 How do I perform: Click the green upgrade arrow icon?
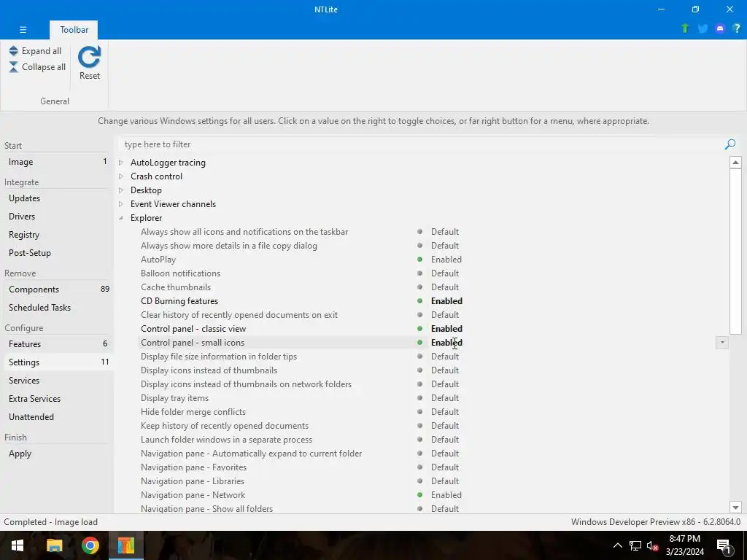[x=685, y=28]
